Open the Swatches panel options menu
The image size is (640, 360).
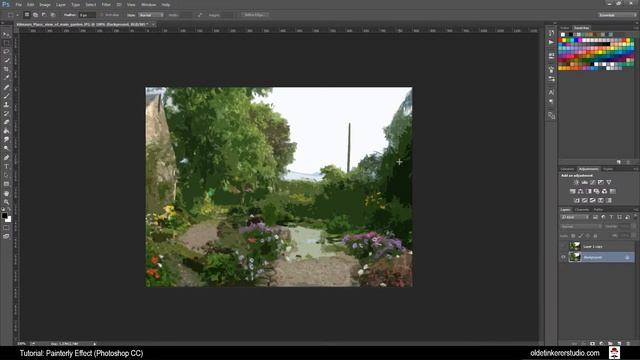[636, 28]
